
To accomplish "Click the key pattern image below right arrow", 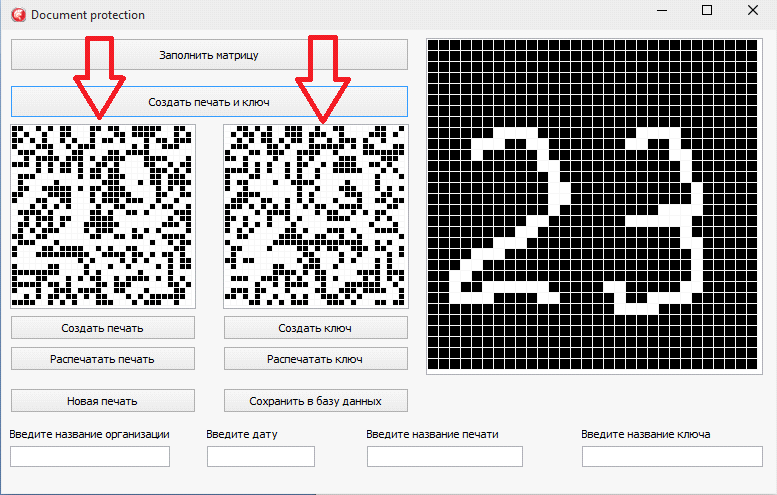I will point(316,216).
